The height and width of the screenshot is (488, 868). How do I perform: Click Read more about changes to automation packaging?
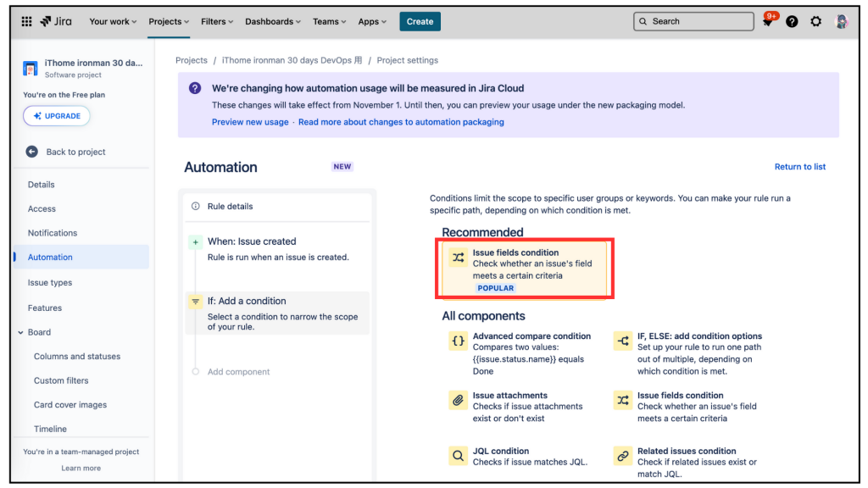tap(401, 122)
